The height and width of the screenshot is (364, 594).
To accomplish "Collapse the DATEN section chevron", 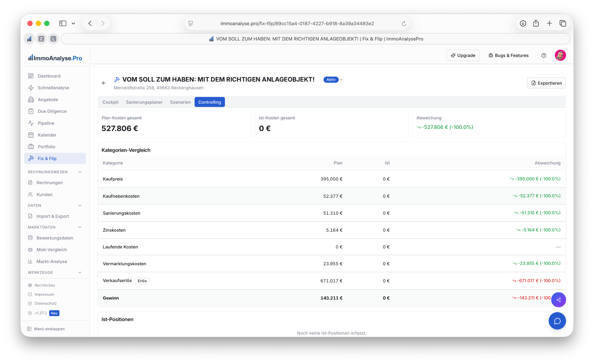I will (80, 205).
